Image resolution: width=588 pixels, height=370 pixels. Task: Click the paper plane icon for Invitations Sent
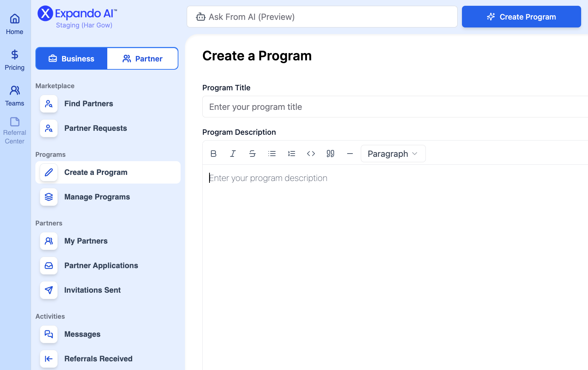click(49, 290)
